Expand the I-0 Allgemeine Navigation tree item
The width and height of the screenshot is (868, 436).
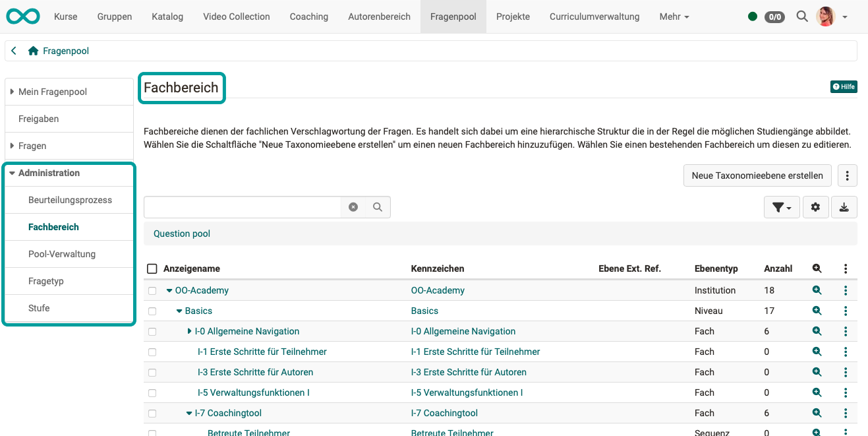189,331
